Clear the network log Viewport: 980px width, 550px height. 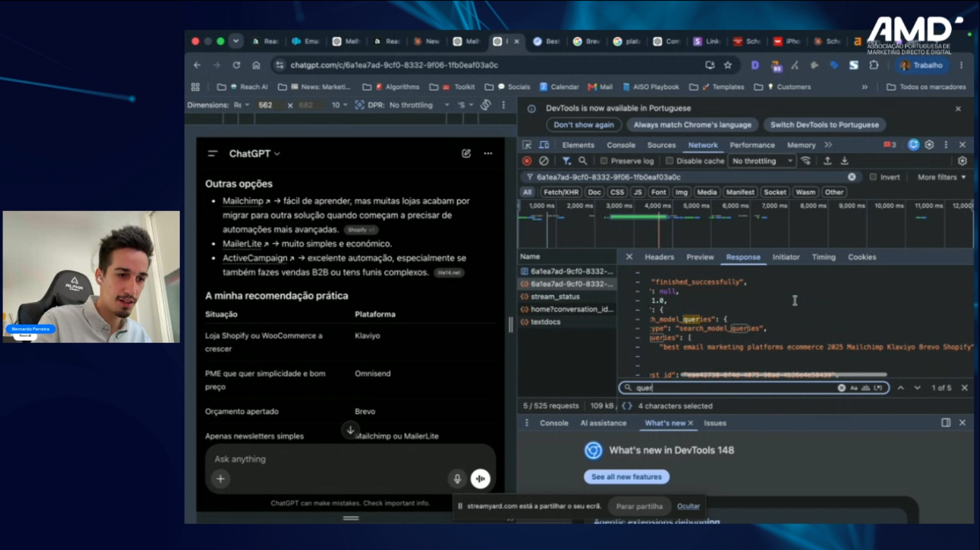(544, 161)
